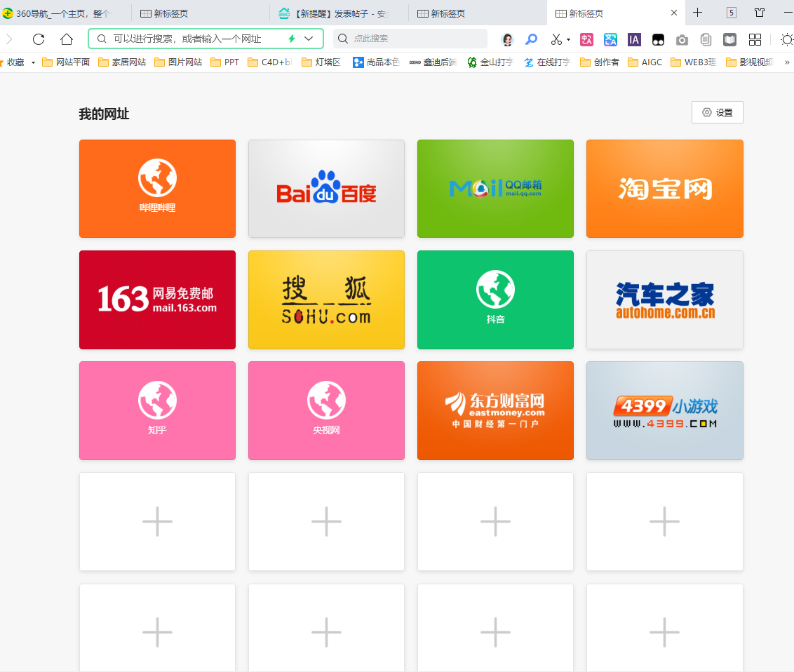Click the page refresh icon
The image size is (794, 672).
pos(39,39)
